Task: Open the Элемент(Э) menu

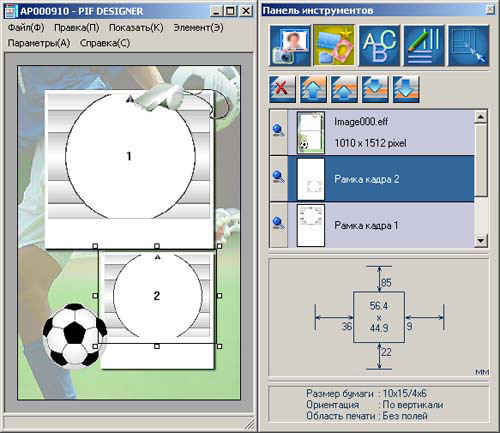Action: point(198,27)
